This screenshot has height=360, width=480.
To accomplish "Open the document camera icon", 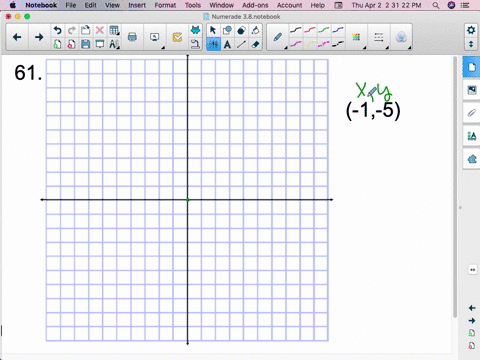I will coord(195,44).
